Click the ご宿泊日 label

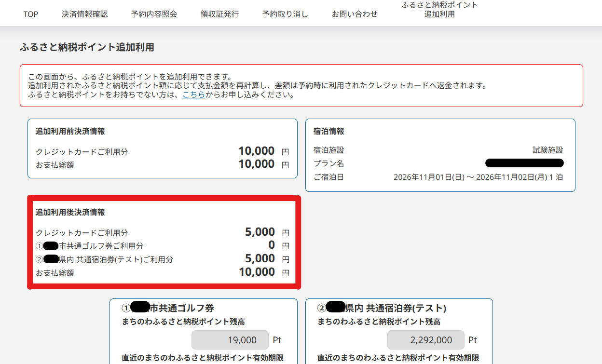(328, 177)
